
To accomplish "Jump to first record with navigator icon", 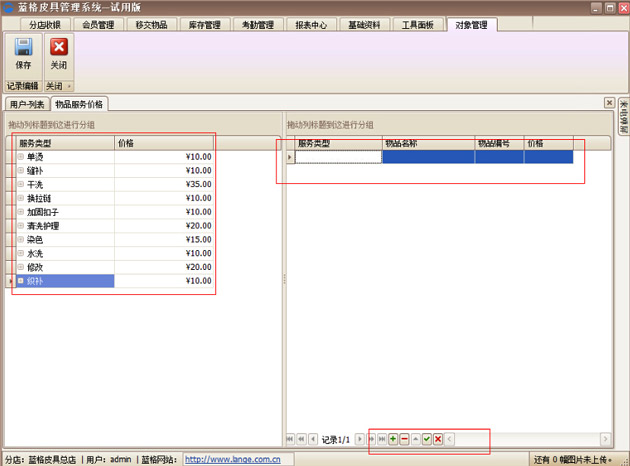I will coord(291,439).
